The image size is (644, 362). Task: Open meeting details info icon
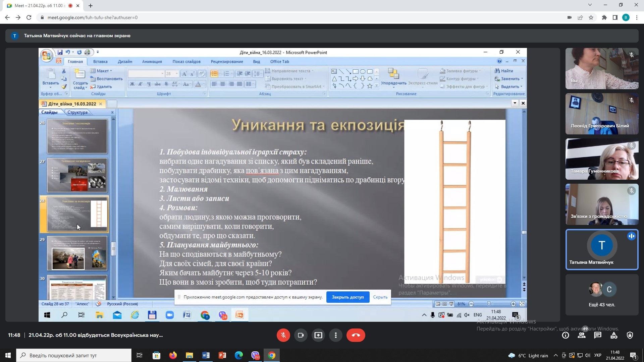(x=566, y=335)
